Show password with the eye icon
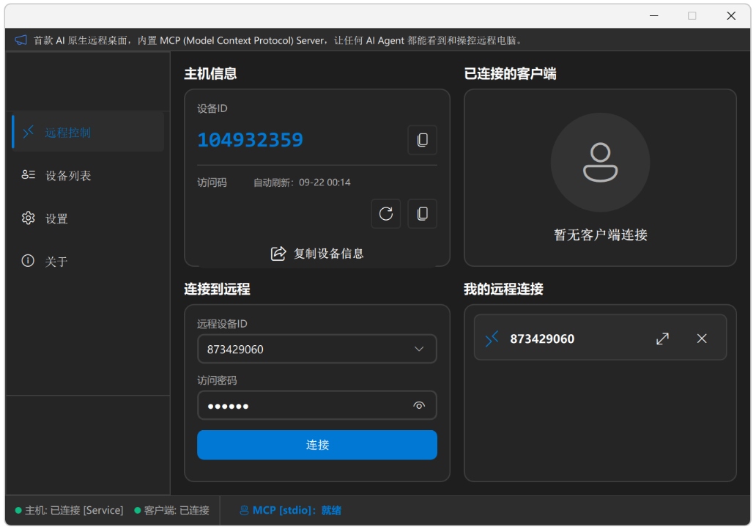This screenshot has height=532, width=756. click(419, 406)
